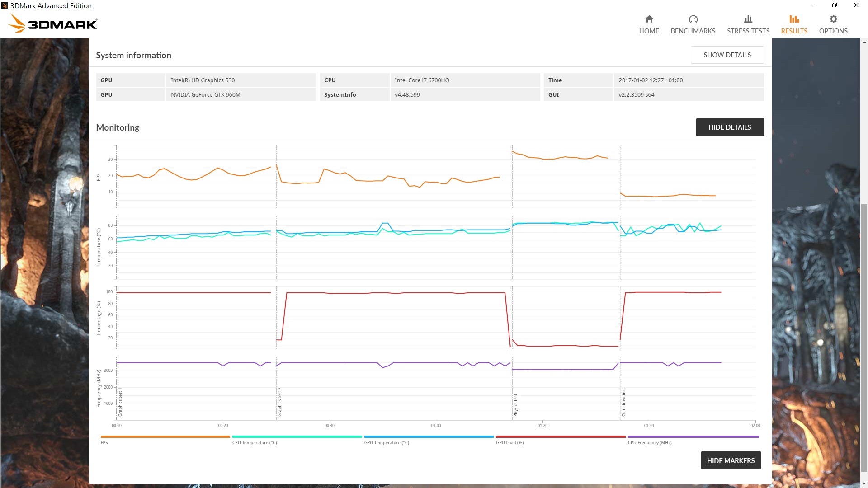Click the Intel Core i7 6700HQ cell
868x488 pixels.
click(465, 80)
